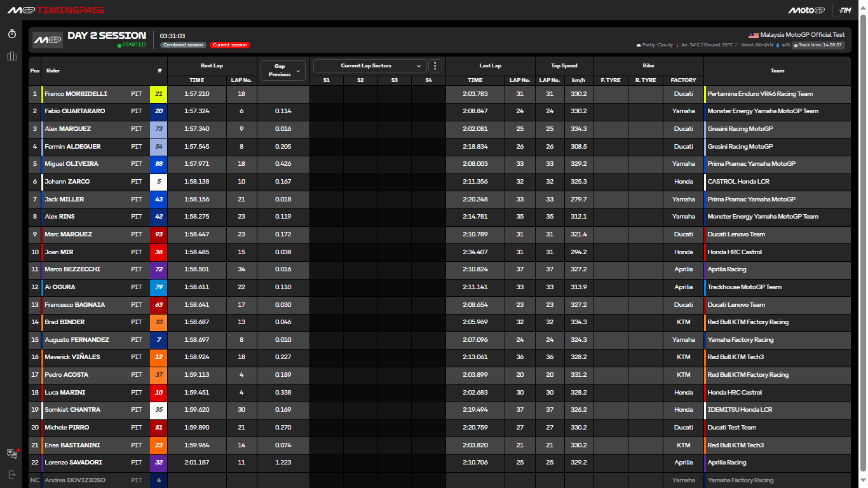Click Pertamina Enduro VR46 Racing Team name
868x488 pixels.
pyautogui.click(x=760, y=94)
